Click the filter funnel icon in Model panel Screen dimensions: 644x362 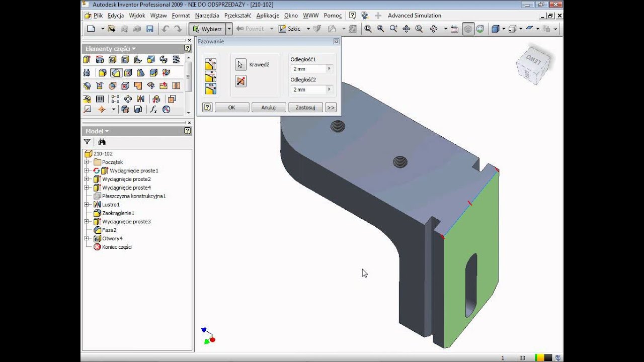click(x=87, y=142)
